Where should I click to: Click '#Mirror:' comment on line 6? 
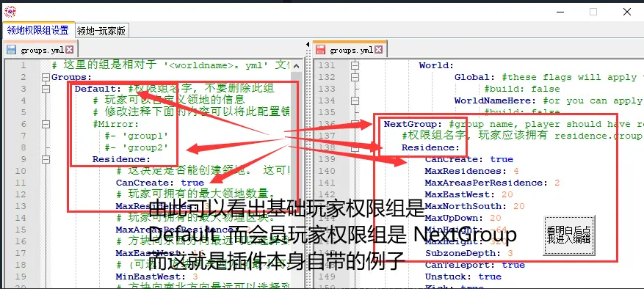(116, 124)
